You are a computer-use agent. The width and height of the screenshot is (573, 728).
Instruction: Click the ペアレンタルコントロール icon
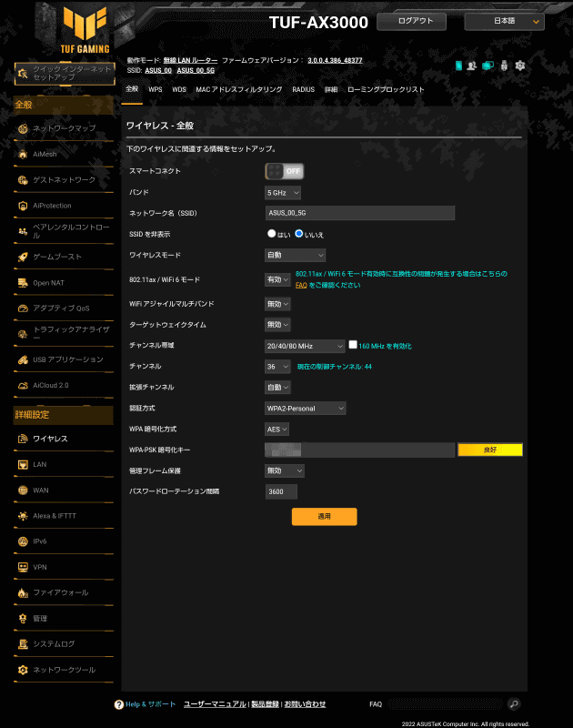pos(23,231)
